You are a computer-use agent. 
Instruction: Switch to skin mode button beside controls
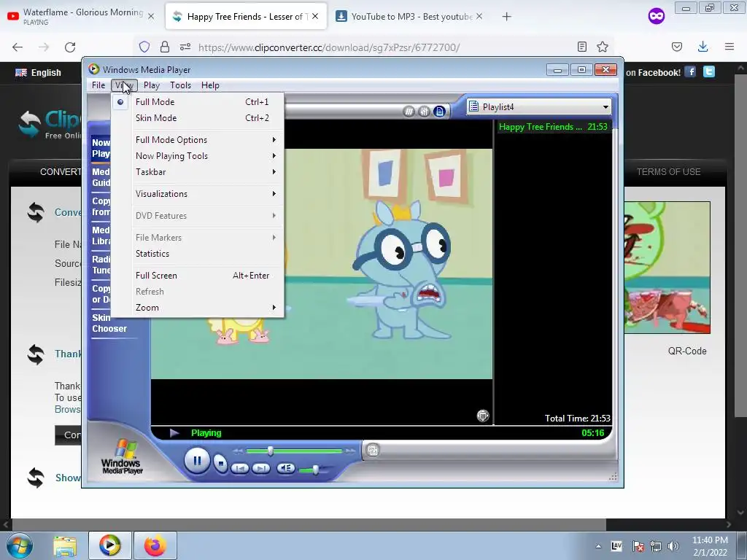(x=373, y=450)
